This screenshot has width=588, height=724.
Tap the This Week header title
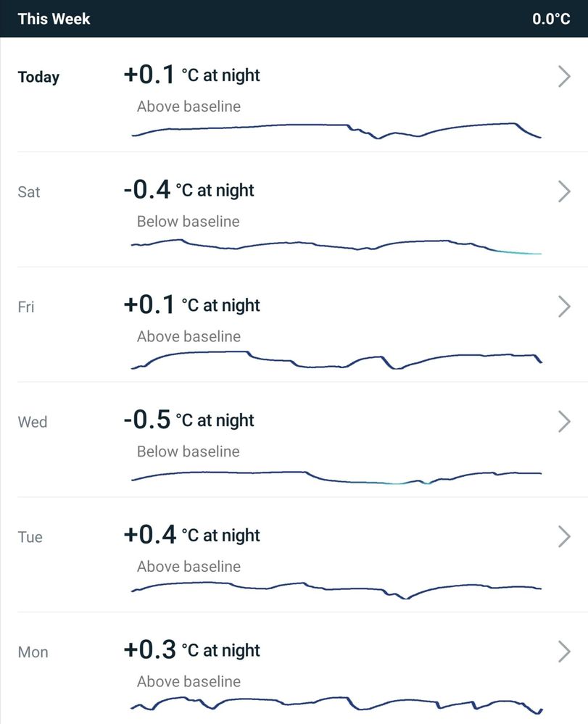click(54, 18)
